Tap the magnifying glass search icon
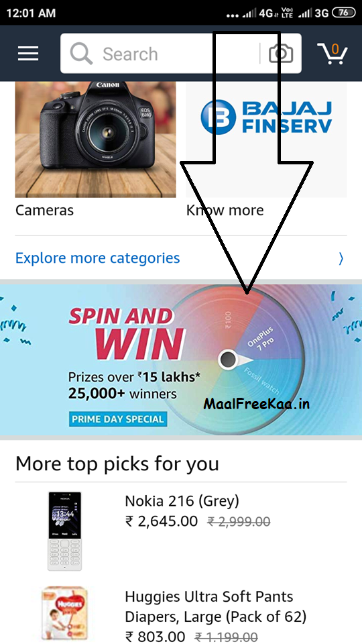The width and height of the screenshot is (362, 644). point(81,54)
